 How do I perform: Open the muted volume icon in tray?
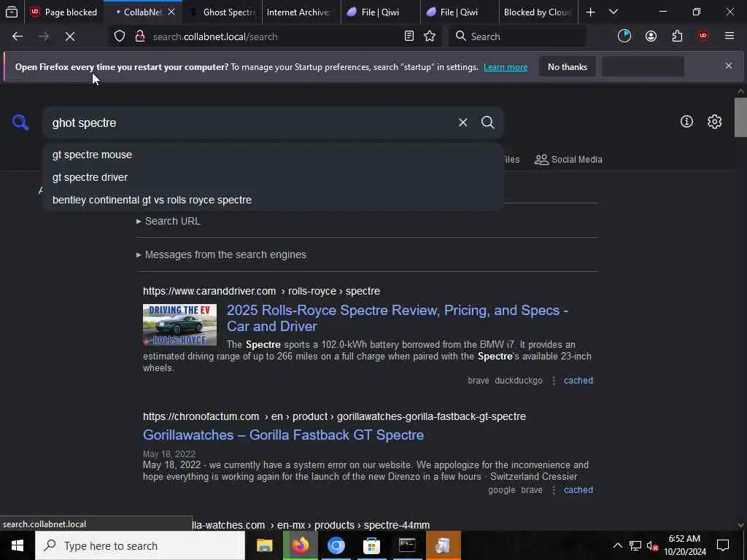point(652,545)
